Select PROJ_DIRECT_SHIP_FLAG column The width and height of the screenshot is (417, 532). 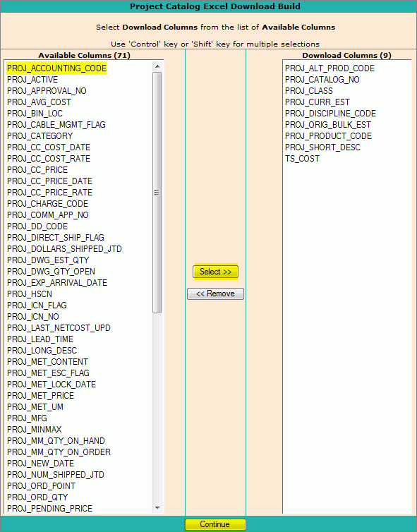click(x=56, y=238)
